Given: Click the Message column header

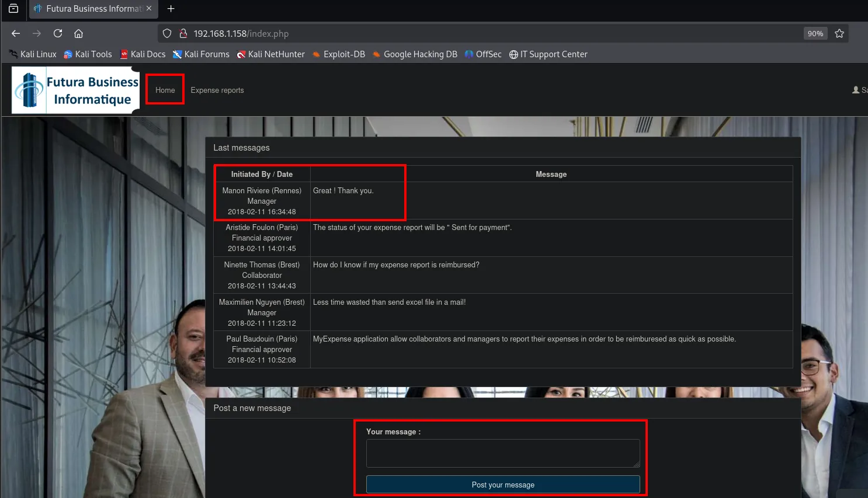Looking at the screenshot, I should (x=551, y=175).
